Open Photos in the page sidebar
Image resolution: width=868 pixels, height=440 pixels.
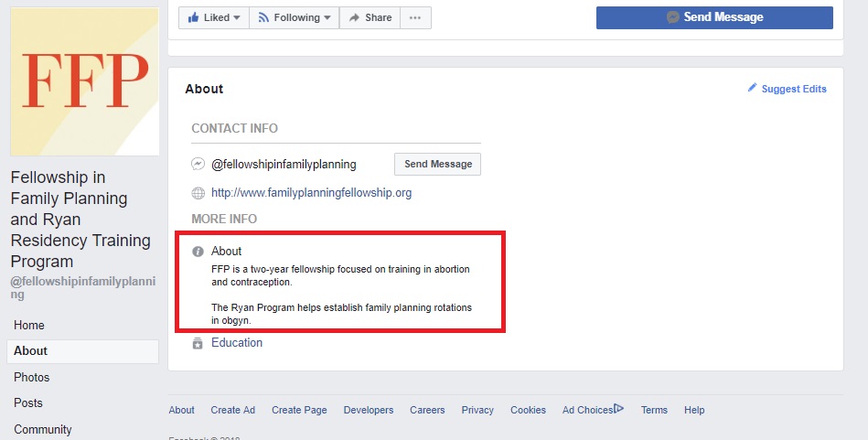pyautogui.click(x=31, y=377)
